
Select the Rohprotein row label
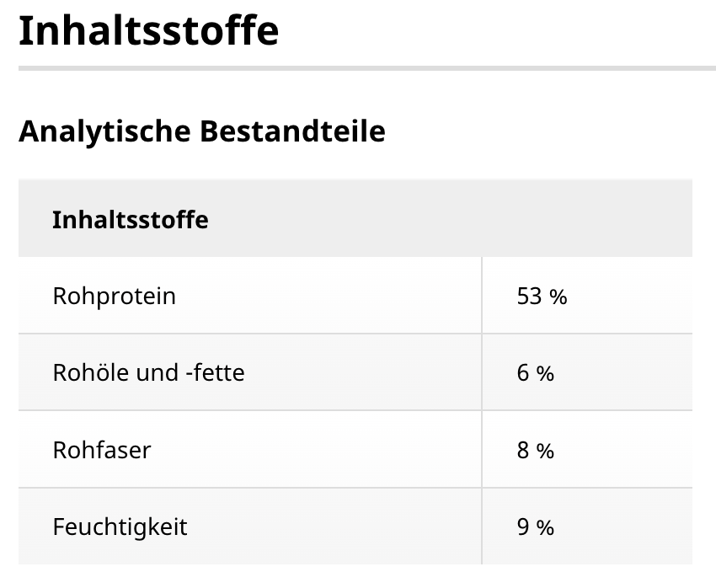114,297
